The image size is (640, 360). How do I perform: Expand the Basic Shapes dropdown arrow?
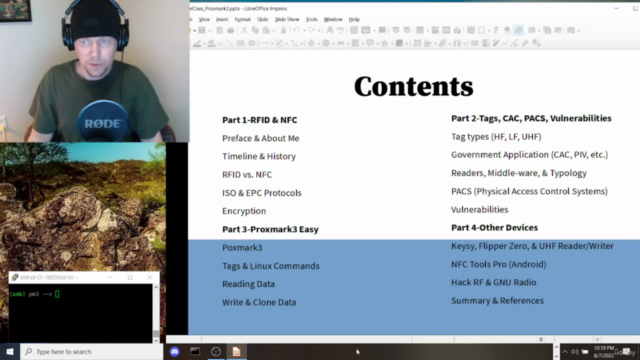click(319, 44)
